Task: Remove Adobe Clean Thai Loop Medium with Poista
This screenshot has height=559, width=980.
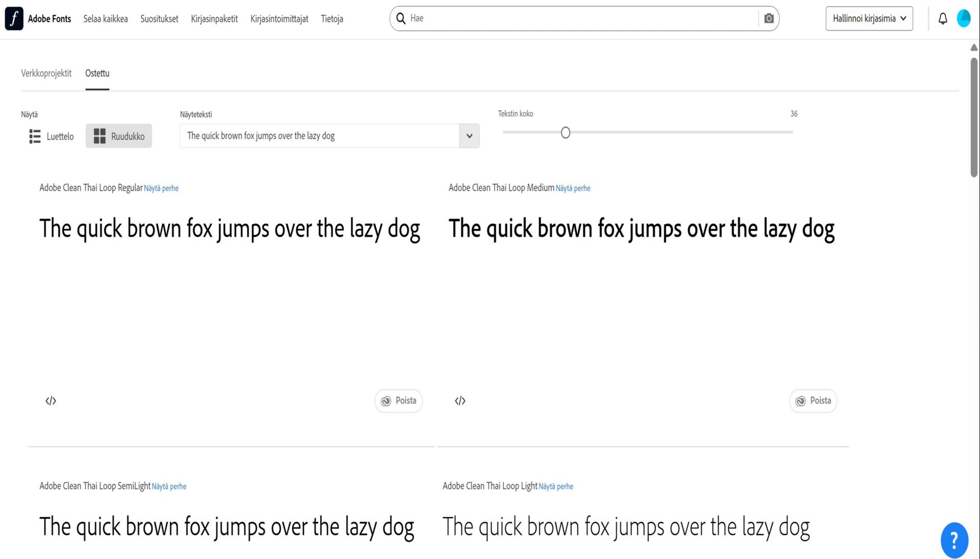Action: pyautogui.click(x=813, y=401)
